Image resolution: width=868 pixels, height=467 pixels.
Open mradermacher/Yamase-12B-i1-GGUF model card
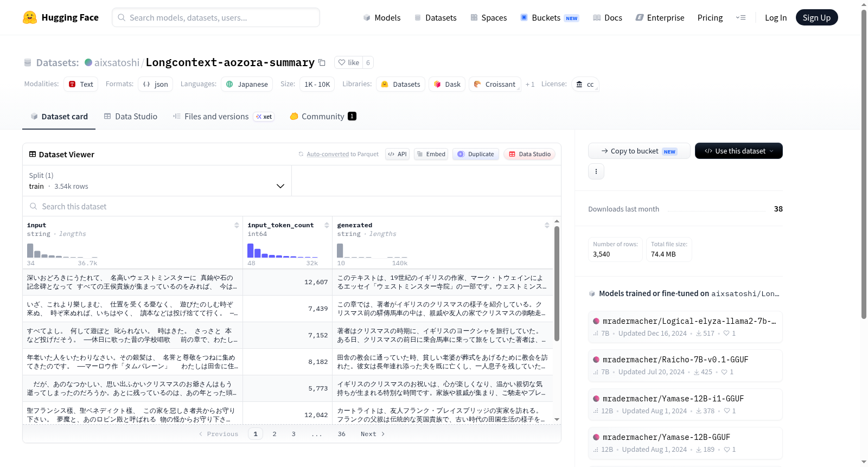685,404
